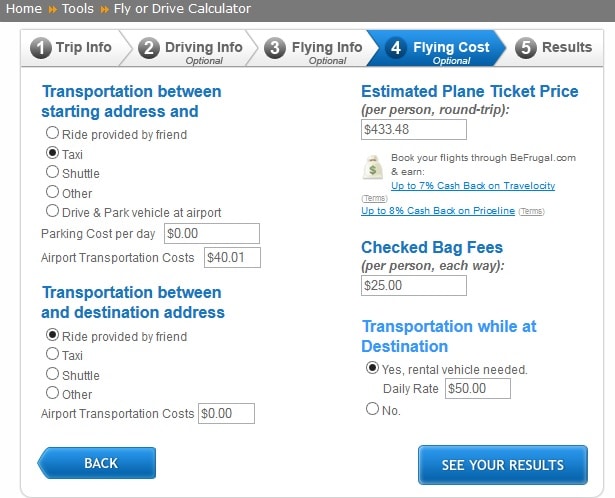This screenshot has width=615, height=498.
Task: Click the rental vehicle Daily Rate field
Action: [x=478, y=389]
